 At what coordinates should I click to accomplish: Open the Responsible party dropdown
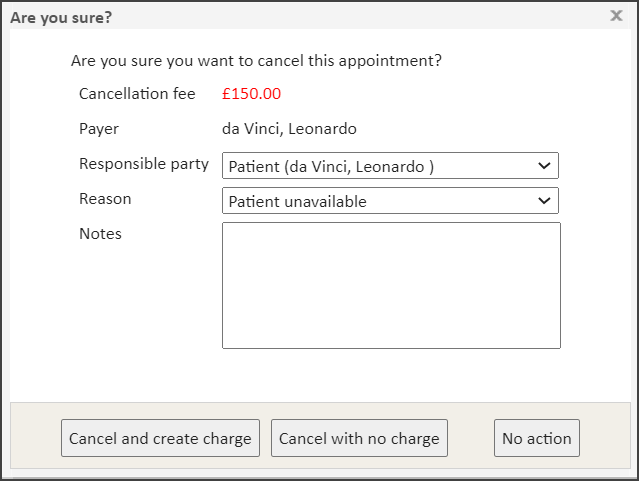(390, 166)
